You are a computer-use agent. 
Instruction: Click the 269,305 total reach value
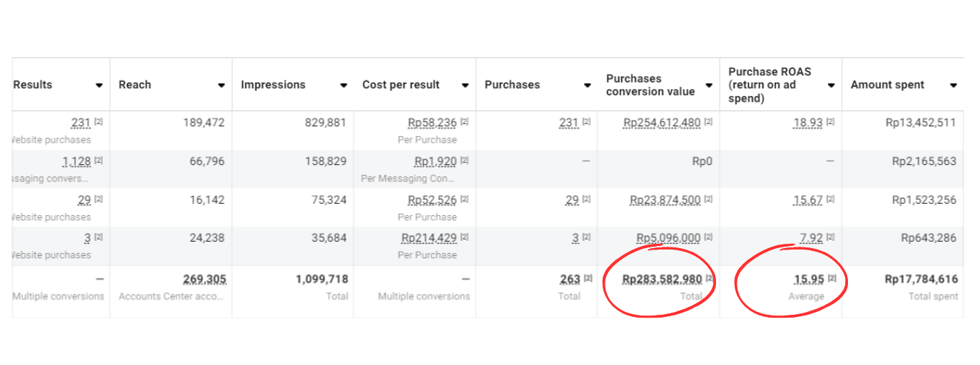204,279
